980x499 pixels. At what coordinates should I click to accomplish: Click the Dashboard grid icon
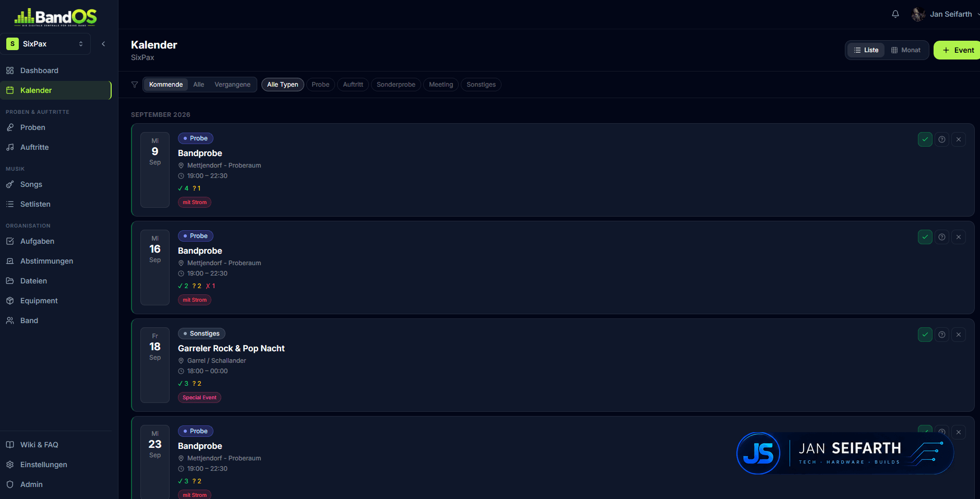(10, 70)
